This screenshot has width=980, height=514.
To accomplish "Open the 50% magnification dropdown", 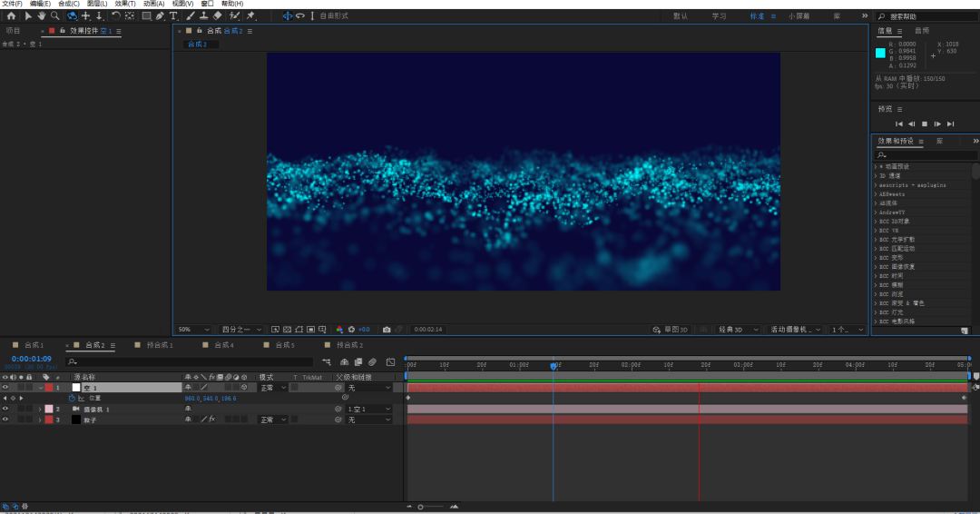I will click(193, 329).
